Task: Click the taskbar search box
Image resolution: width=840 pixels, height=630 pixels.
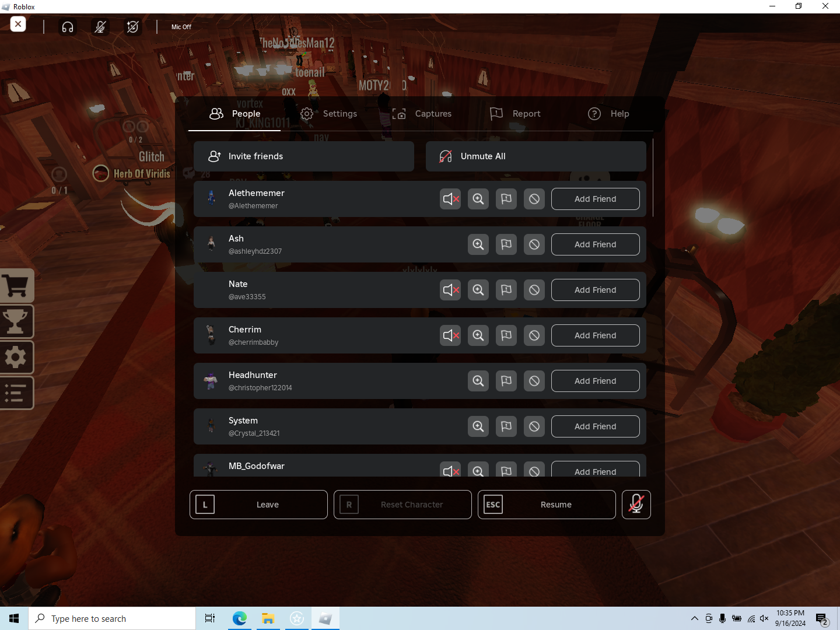Action: click(112, 618)
